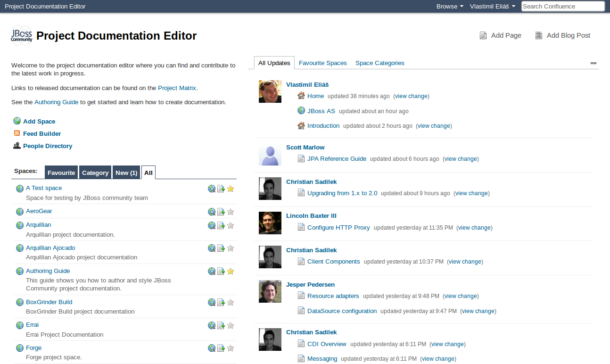Open Upgrading from 1.x to 2.0 page
Image resolution: width=610 pixels, height=364 pixels.
[342, 193]
